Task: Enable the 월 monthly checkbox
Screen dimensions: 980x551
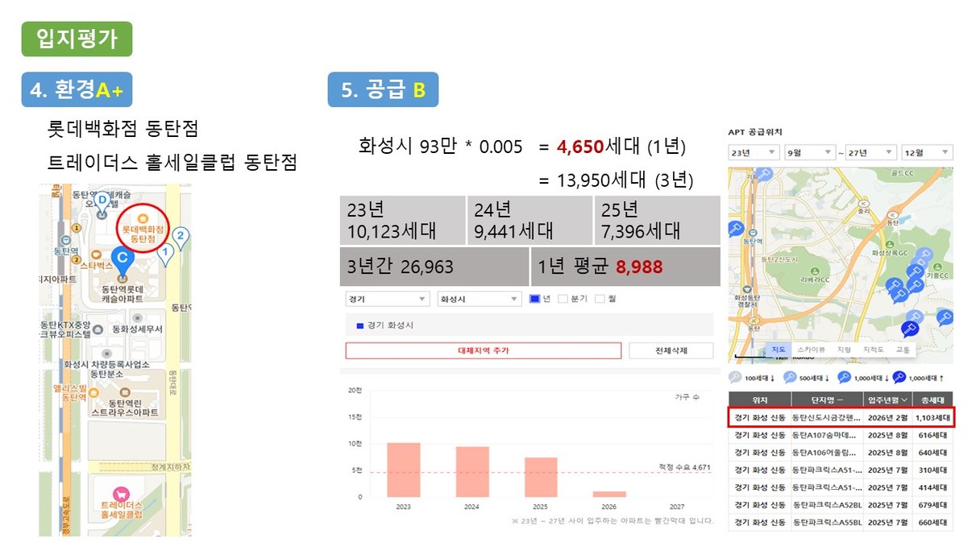Action: (x=599, y=299)
